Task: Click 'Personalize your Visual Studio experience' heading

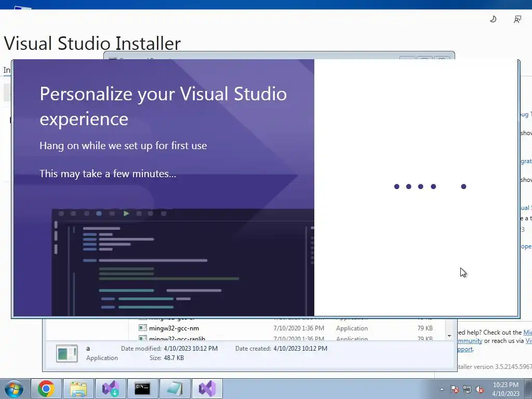Action: pos(163,106)
